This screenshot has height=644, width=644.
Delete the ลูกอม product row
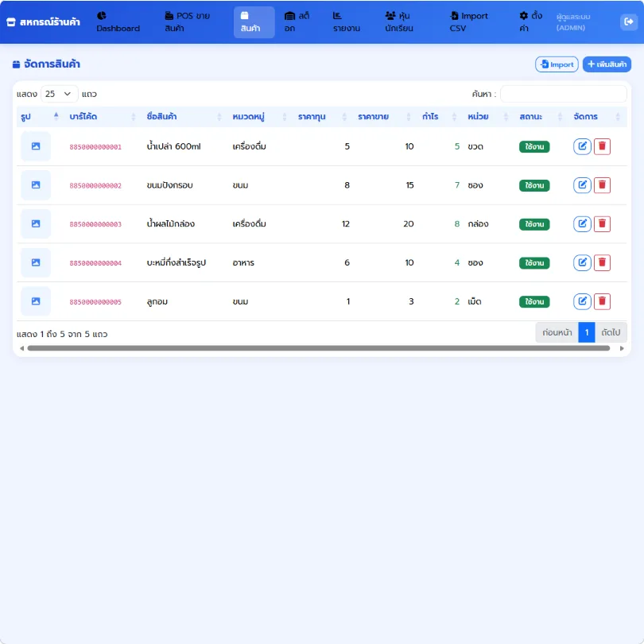pyautogui.click(x=602, y=301)
